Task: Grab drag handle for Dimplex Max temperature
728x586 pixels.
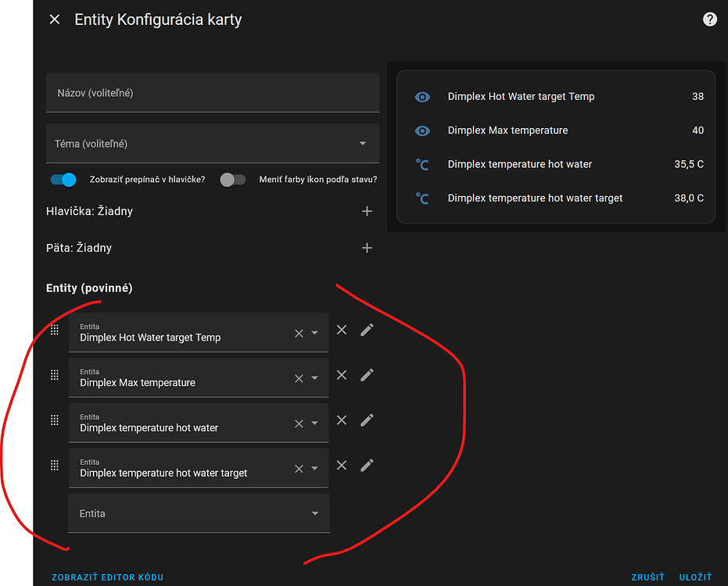Action: click(55, 375)
